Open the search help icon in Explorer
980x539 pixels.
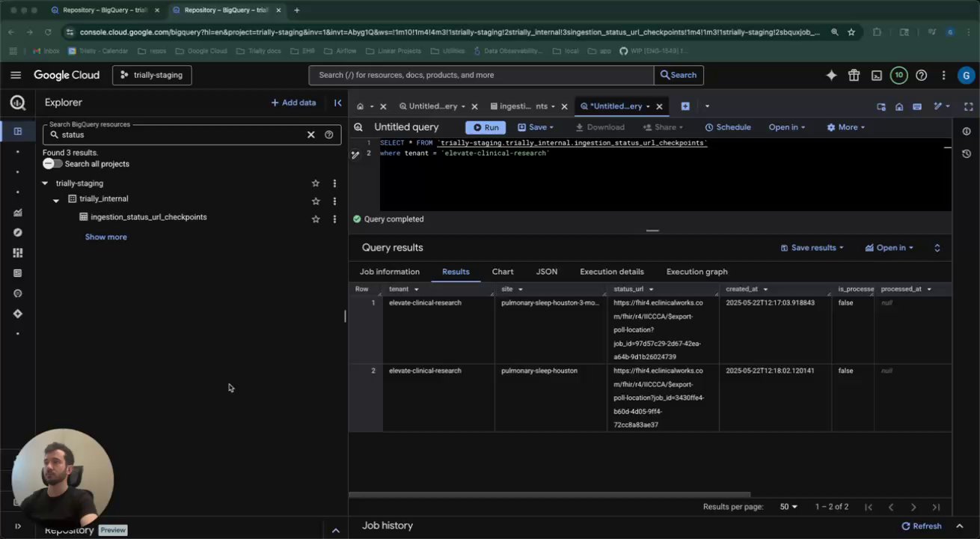click(x=329, y=135)
